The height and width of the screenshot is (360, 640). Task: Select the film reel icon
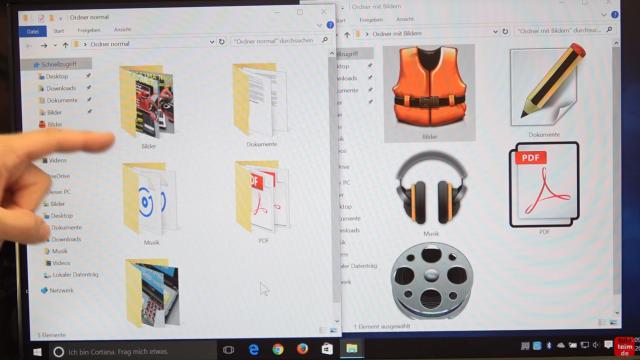click(x=431, y=281)
